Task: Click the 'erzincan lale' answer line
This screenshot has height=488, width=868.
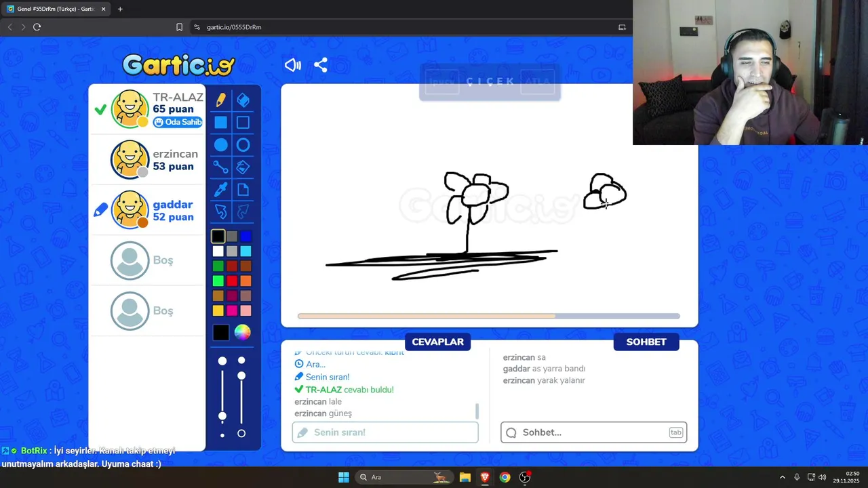Action: click(318, 401)
